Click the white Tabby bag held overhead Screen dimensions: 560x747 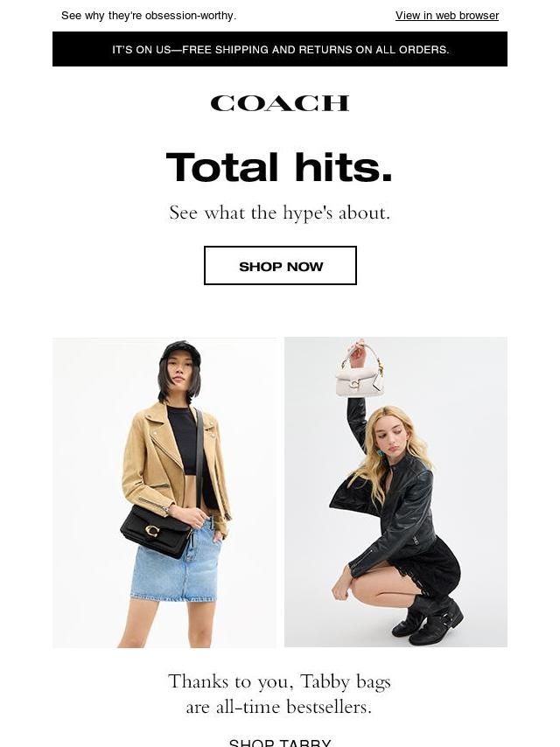tap(360, 379)
